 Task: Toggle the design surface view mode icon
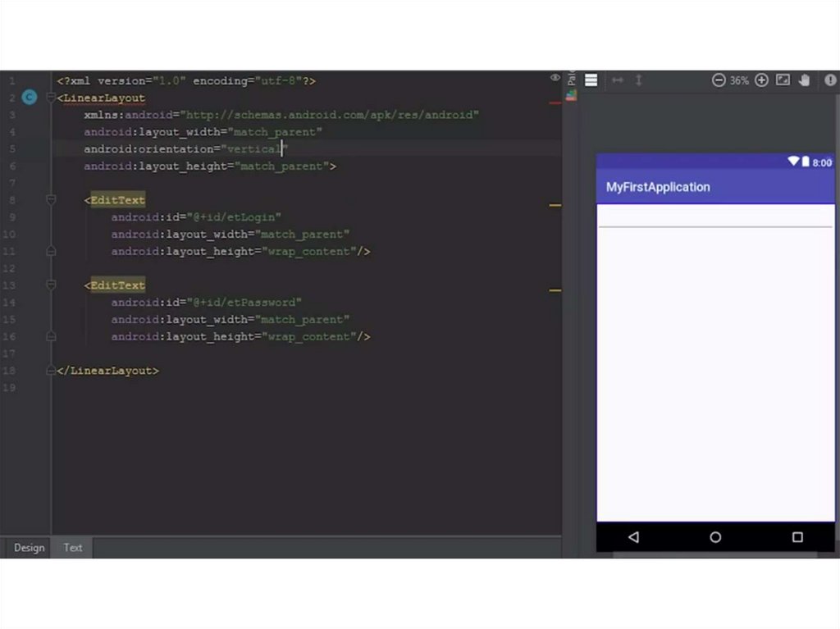tap(591, 80)
